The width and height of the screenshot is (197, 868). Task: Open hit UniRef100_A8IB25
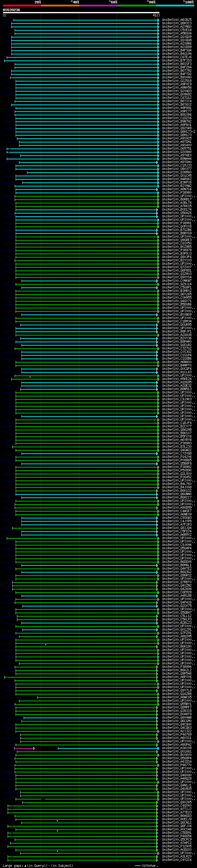point(177,20)
